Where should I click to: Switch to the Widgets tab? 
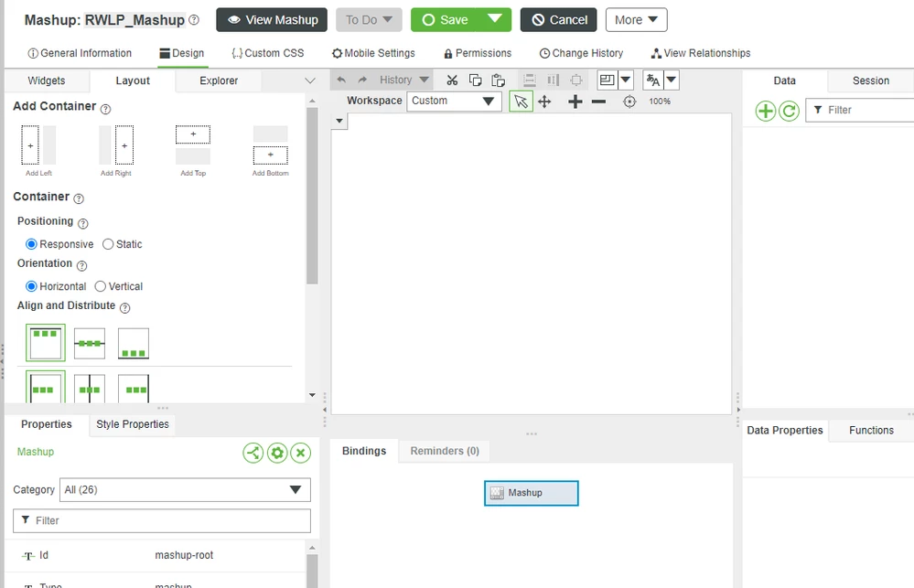click(47, 80)
